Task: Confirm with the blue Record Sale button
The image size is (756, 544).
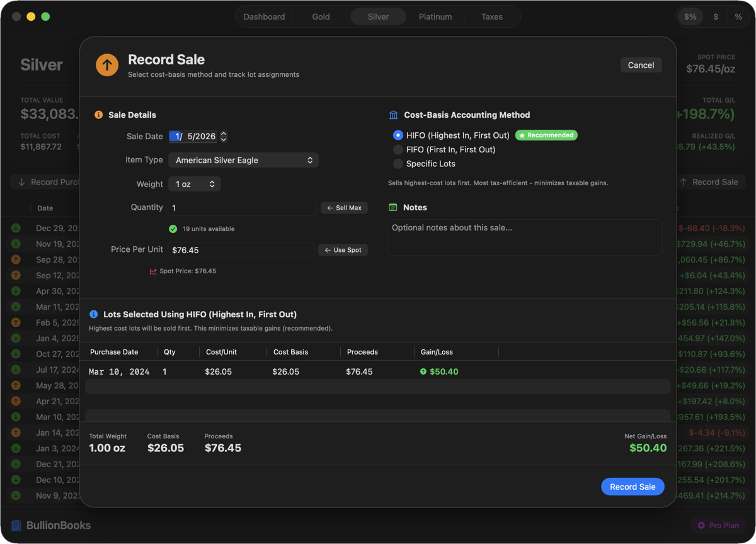Action: pyautogui.click(x=633, y=487)
